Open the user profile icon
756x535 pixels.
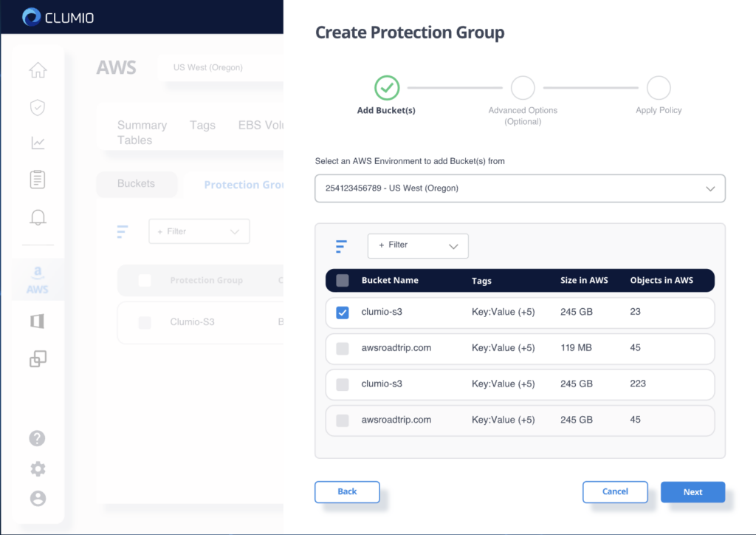click(x=38, y=498)
